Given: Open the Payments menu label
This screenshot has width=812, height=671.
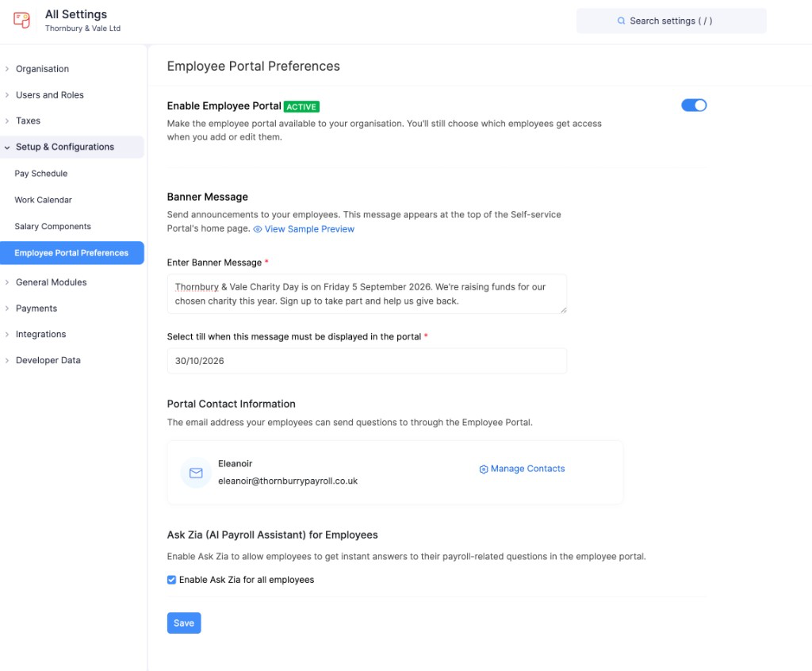Looking at the screenshot, I should click(x=36, y=309).
